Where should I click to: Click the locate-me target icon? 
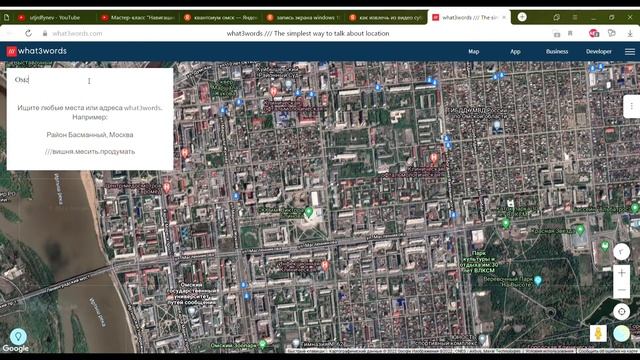point(621,311)
